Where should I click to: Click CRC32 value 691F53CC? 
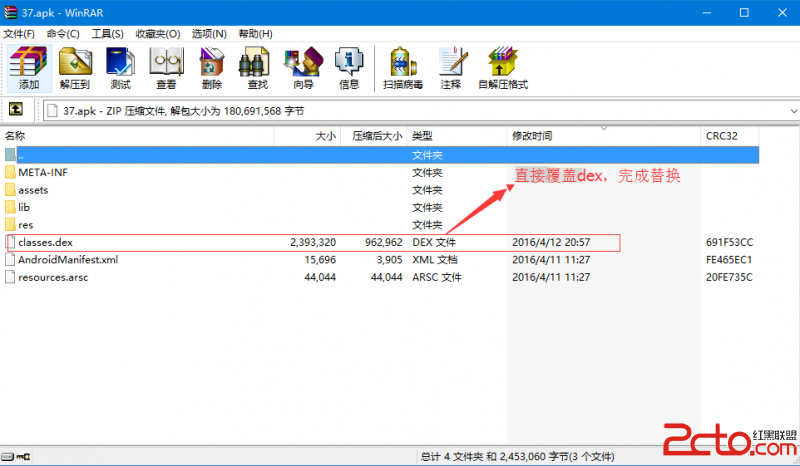730,242
